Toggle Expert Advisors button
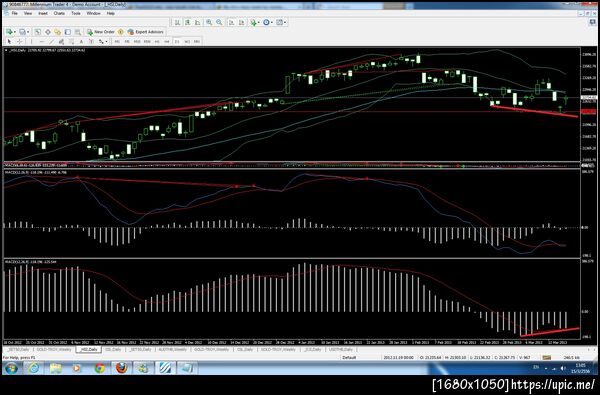This screenshot has height=395, width=600. coord(145,32)
